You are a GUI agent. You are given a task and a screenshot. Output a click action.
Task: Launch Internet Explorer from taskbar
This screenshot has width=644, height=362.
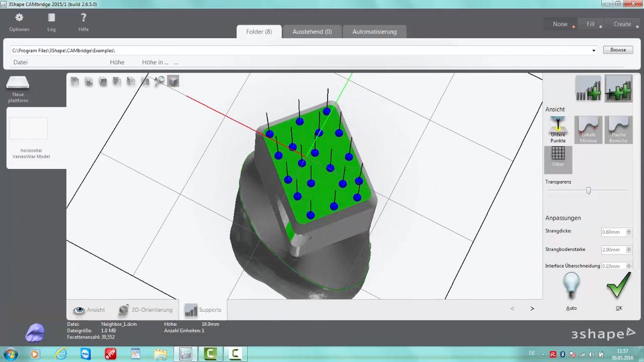click(x=61, y=354)
